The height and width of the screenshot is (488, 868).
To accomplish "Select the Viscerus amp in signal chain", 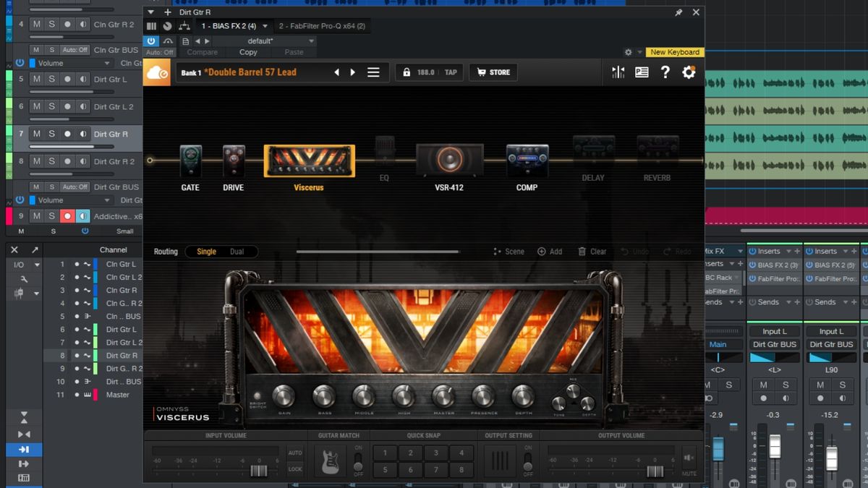I will point(310,160).
